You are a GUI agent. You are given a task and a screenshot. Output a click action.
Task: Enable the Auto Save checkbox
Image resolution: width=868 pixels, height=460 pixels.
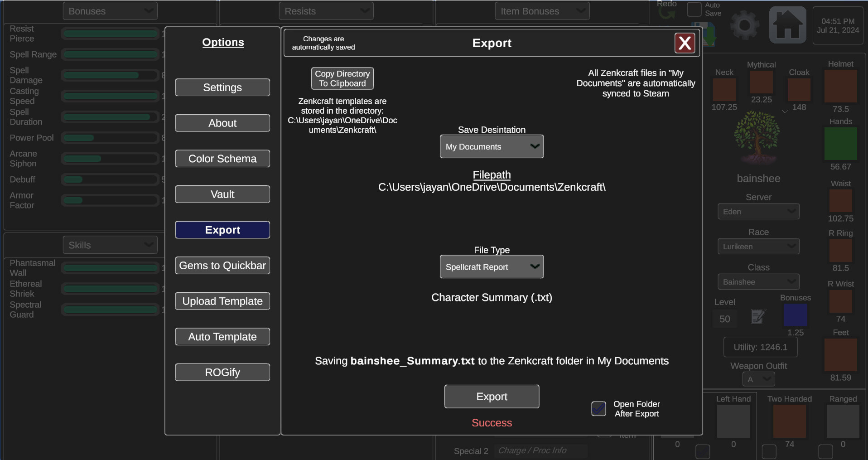coord(694,9)
